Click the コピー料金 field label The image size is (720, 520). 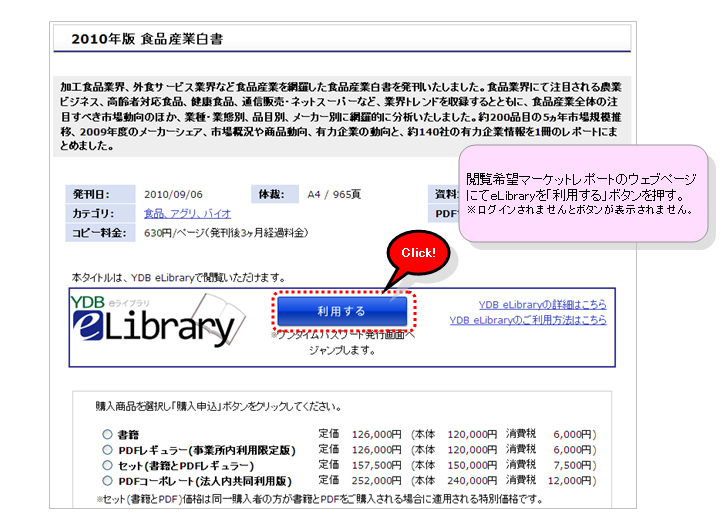click(x=96, y=232)
